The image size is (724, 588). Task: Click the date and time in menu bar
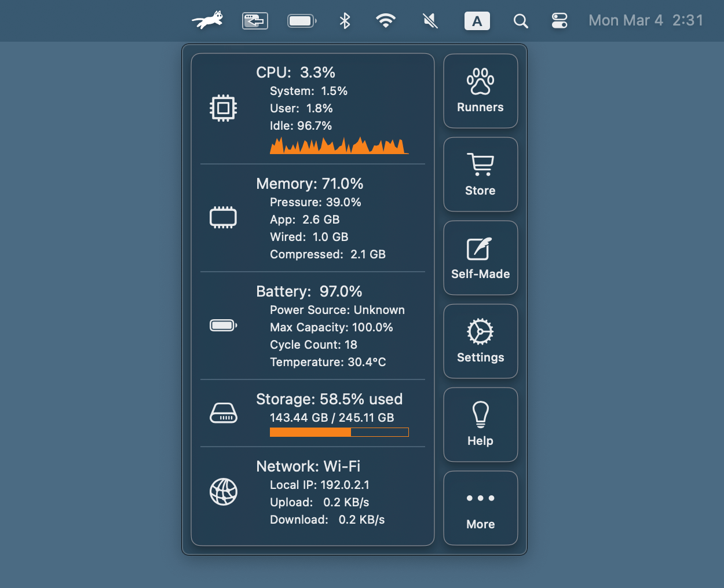(646, 21)
